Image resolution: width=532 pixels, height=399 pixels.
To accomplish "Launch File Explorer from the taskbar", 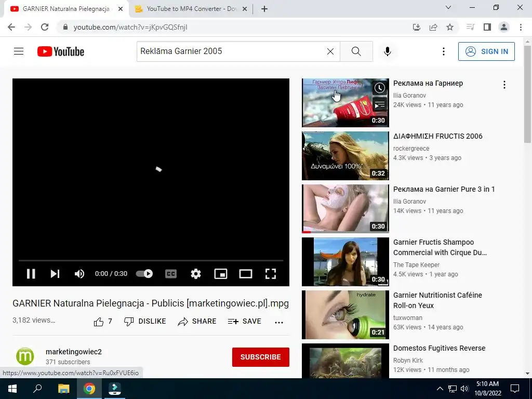I will pyautogui.click(x=63, y=389).
